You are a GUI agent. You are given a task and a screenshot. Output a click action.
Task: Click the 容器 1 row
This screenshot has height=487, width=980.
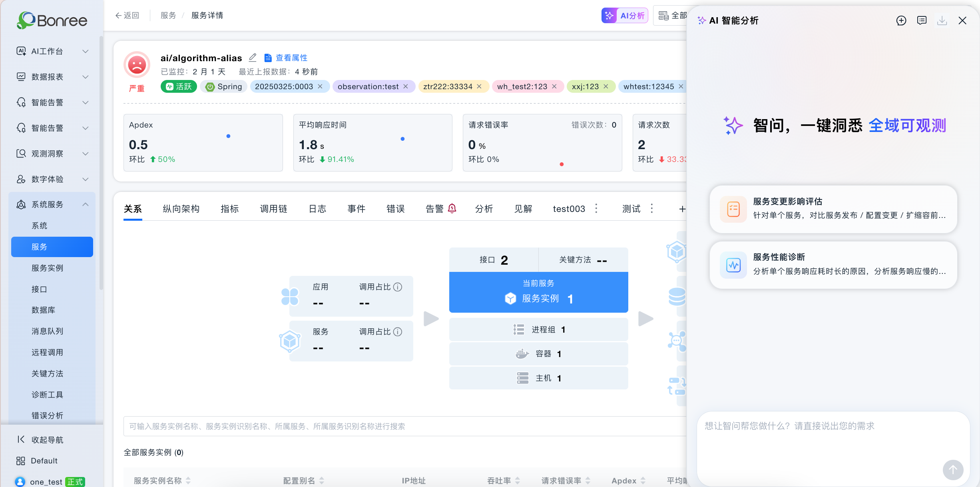[x=539, y=354]
